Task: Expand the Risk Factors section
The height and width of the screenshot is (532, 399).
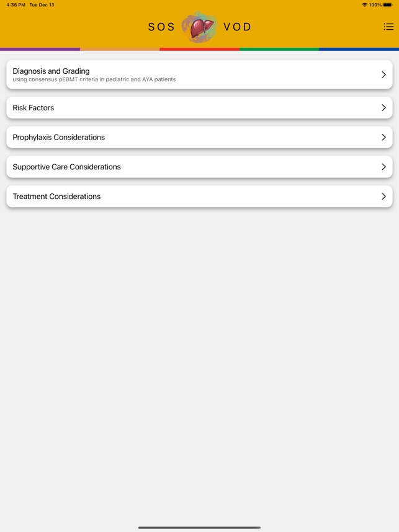Action: [186, 107]
